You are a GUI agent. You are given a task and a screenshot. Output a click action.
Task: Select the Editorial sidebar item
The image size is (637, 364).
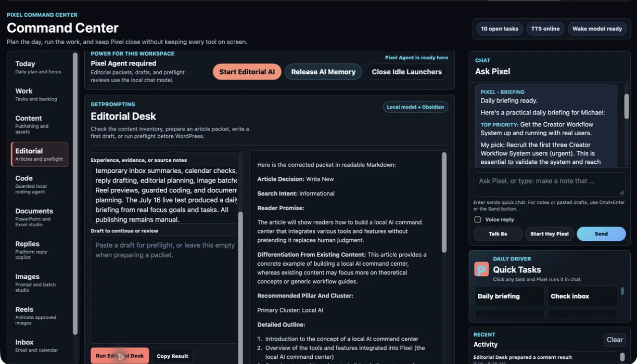point(40,154)
